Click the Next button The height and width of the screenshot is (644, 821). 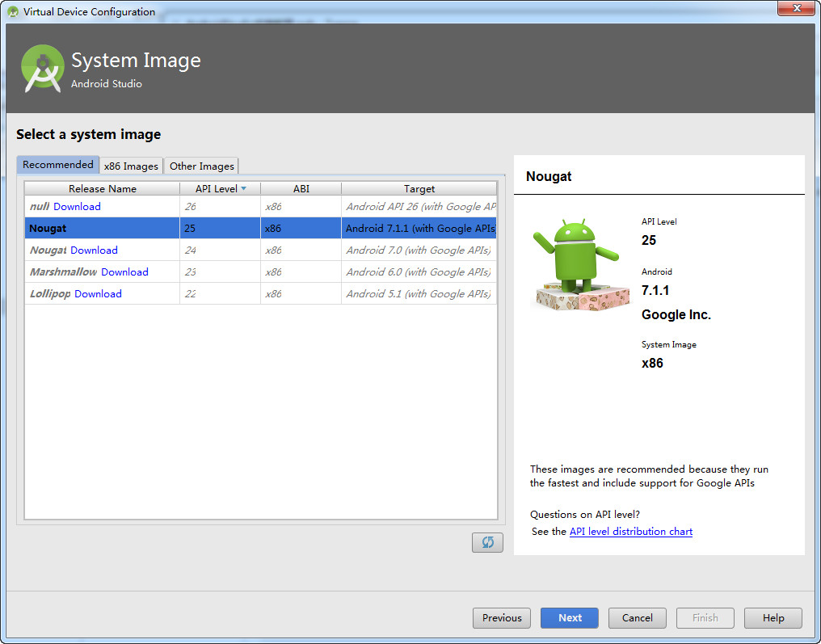point(569,618)
